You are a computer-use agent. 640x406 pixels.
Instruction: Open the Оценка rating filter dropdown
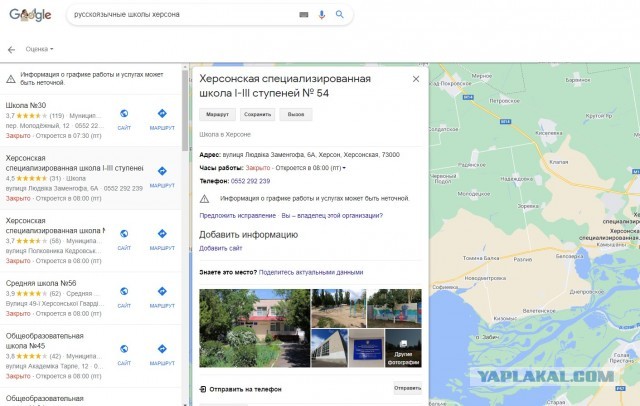click(39, 49)
